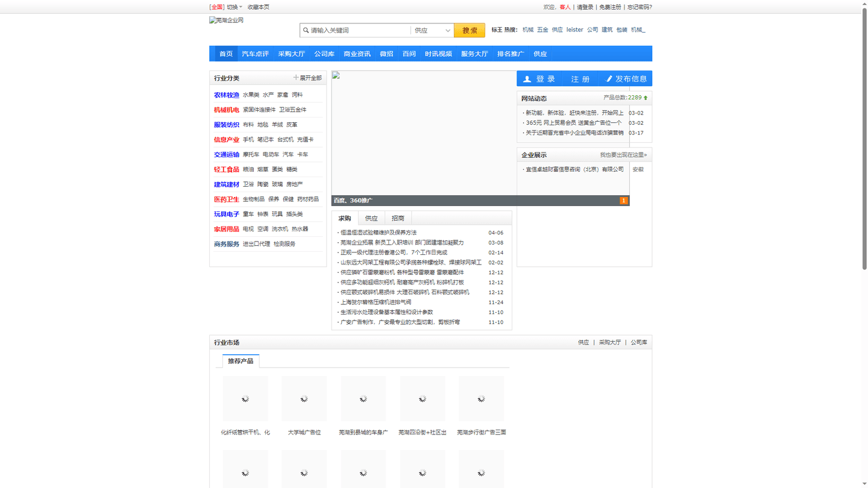
Task: Open 公司库 in the navigation bar
Action: tap(324, 54)
